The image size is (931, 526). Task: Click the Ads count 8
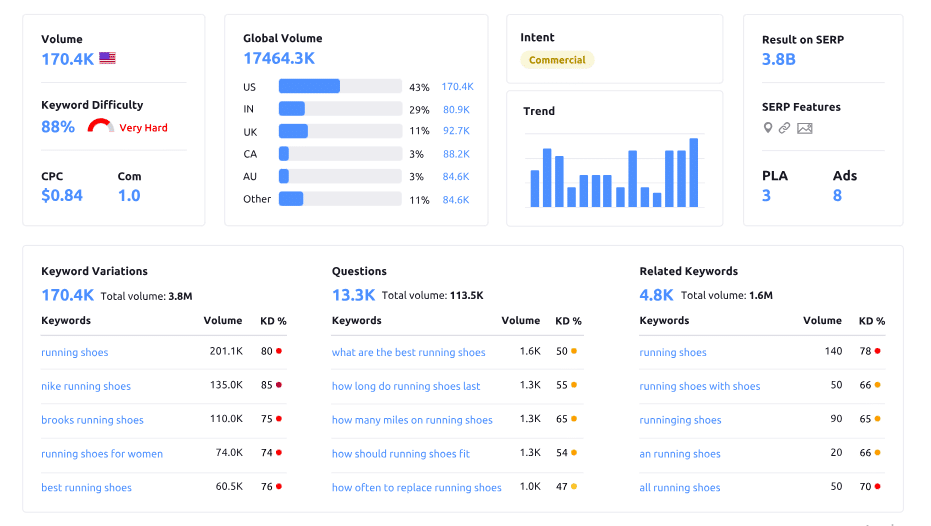pos(837,195)
